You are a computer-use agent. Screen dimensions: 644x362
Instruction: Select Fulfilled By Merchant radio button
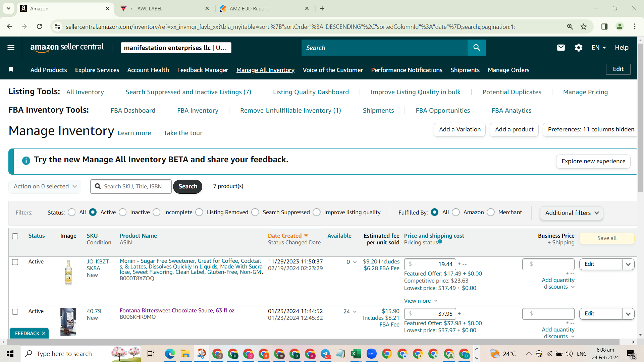491,212
